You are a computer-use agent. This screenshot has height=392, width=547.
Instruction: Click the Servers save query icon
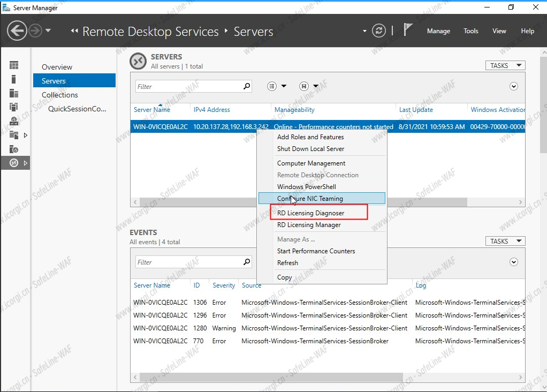point(304,86)
